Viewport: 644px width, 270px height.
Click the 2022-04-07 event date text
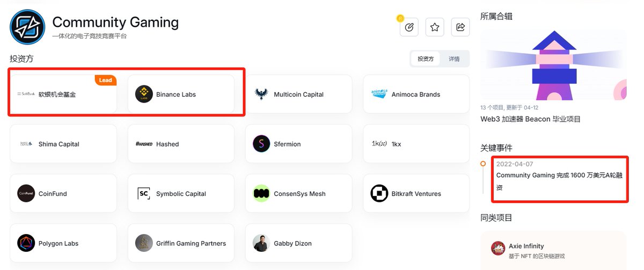coord(514,164)
